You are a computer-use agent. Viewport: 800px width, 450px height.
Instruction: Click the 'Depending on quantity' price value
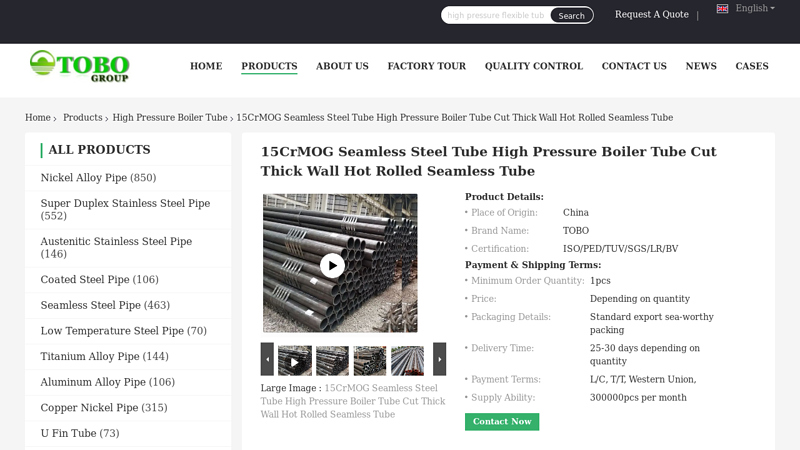pyautogui.click(x=640, y=298)
